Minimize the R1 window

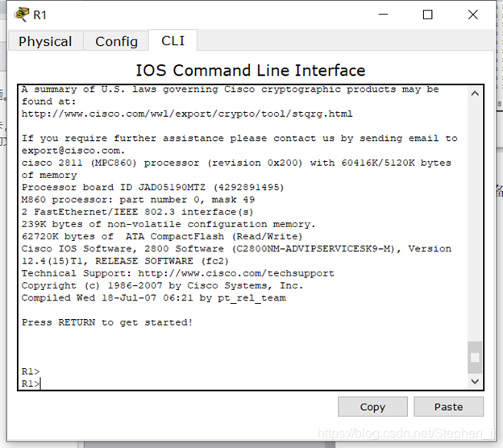383,15
